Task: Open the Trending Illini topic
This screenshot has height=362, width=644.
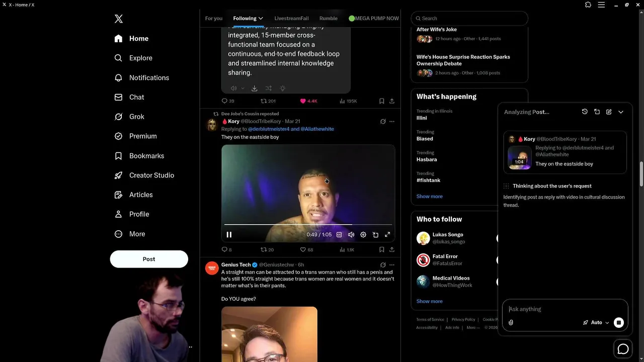Action: click(x=422, y=118)
